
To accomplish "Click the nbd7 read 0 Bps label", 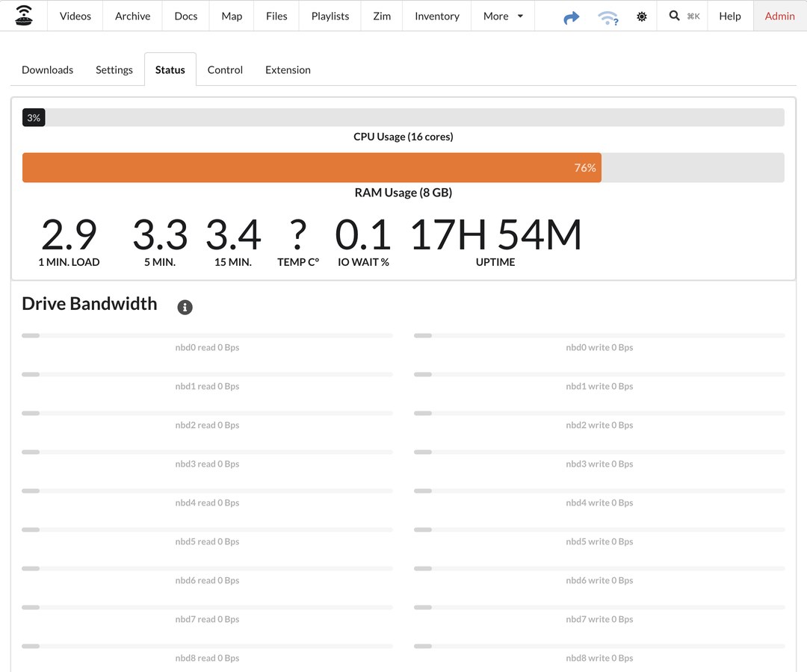I will click(x=207, y=619).
